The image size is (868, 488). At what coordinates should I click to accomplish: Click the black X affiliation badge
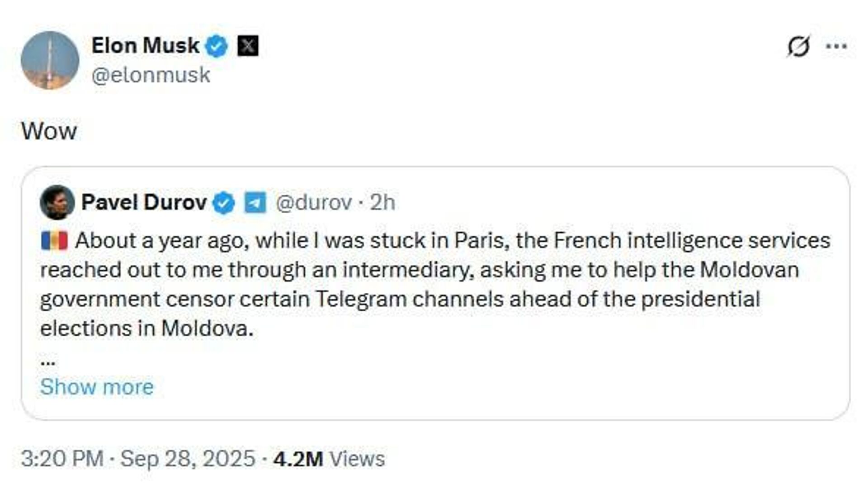(x=248, y=46)
